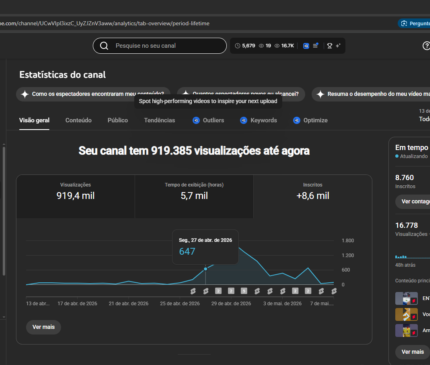Open the Público tab
This screenshot has width=430, height=365.
118,120
